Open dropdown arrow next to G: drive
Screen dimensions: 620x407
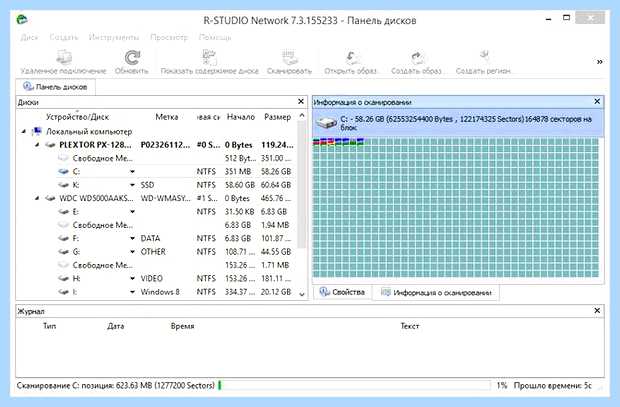click(x=132, y=252)
